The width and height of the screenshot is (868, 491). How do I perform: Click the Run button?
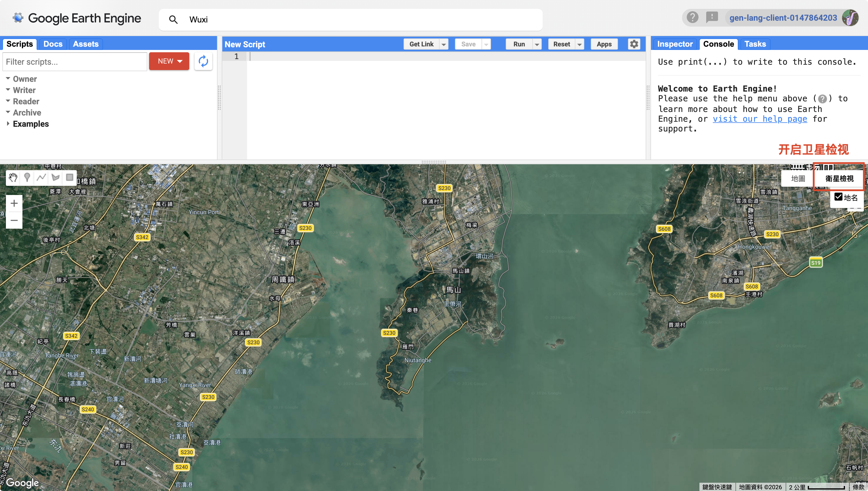point(519,44)
